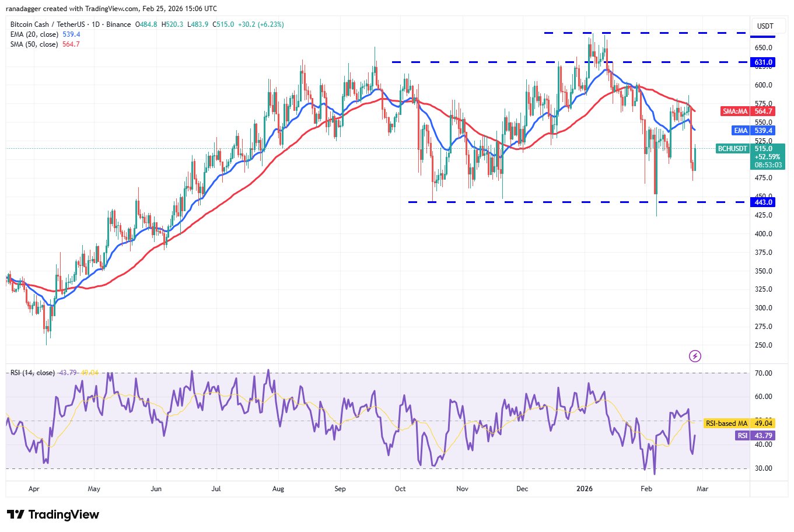794x532 pixels.
Task: Select the RSI (14, close) legend entry
Action: (33, 372)
